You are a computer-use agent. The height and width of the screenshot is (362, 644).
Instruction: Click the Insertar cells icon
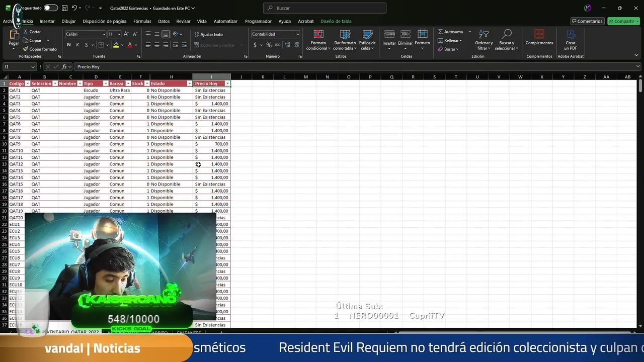389,34
